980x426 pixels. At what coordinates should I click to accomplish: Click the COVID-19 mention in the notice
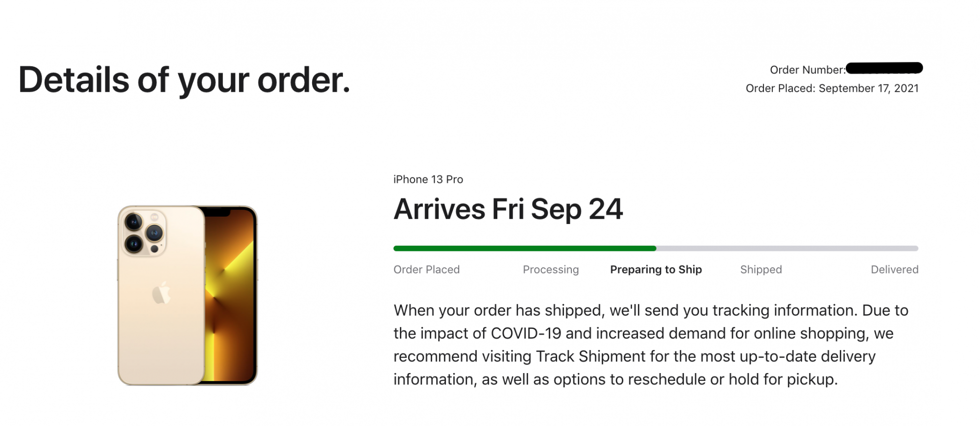[x=526, y=333]
